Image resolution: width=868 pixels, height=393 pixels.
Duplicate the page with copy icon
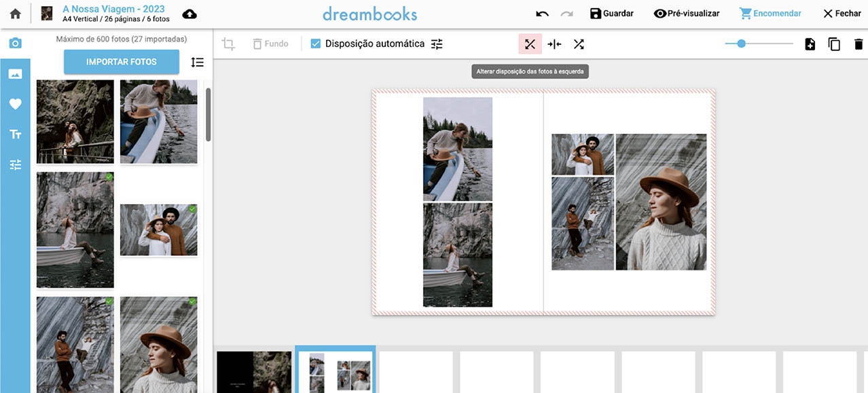pyautogui.click(x=834, y=44)
